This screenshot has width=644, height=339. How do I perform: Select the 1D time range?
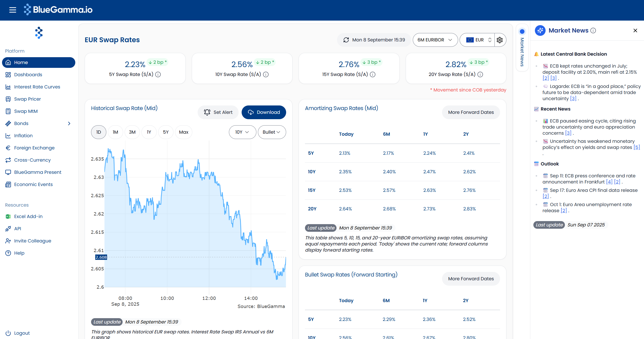[x=99, y=132]
